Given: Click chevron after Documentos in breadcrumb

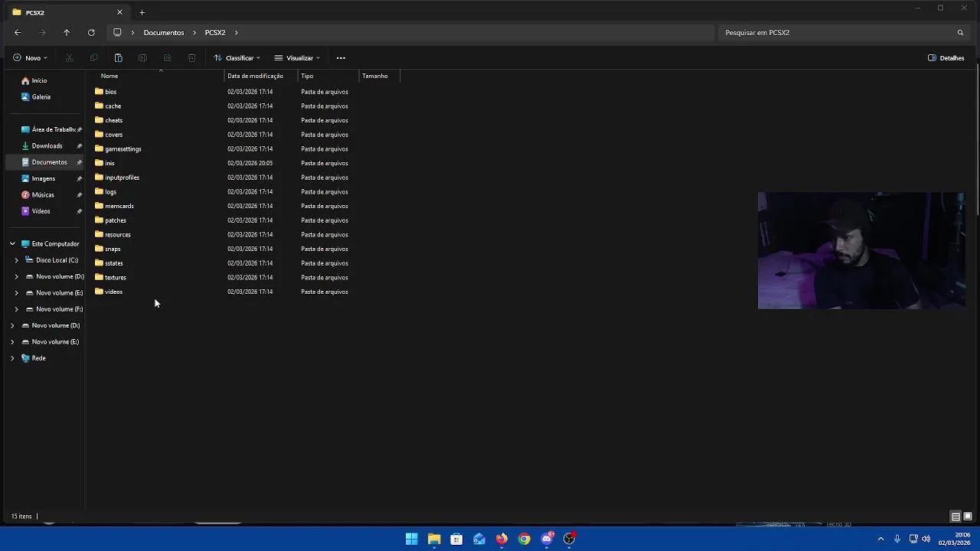Looking at the screenshot, I should click(194, 33).
